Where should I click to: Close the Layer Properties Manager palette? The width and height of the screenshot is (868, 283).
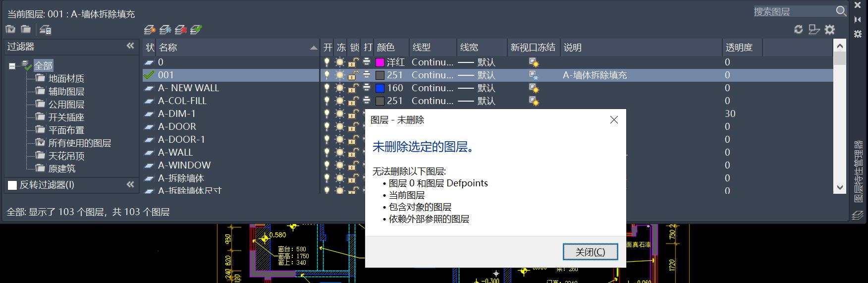[858, 5]
